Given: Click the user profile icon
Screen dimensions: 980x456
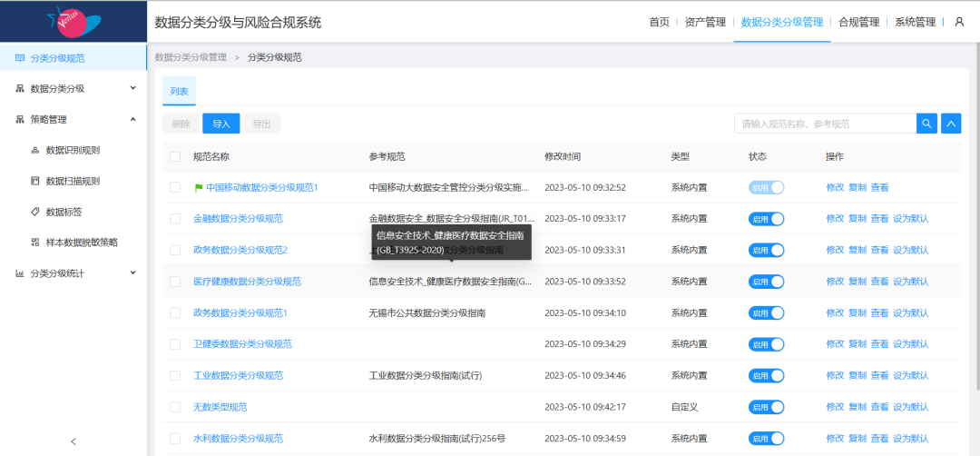Looking at the screenshot, I should (x=959, y=22).
